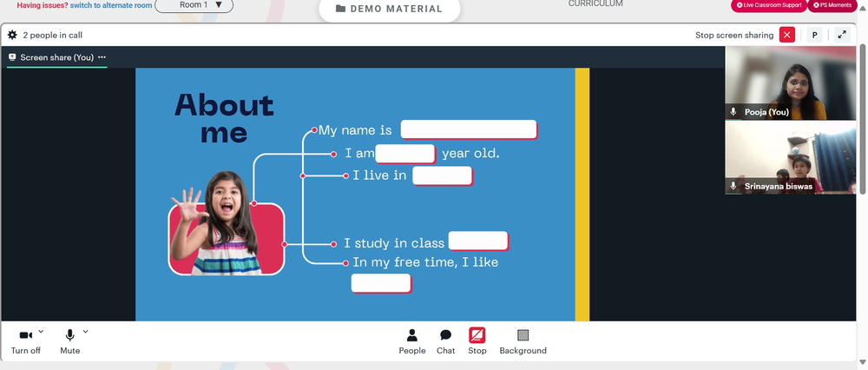Click the red X beside Stop screen sharing
Screen dimensions: 868x370
pyautogui.click(x=787, y=35)
